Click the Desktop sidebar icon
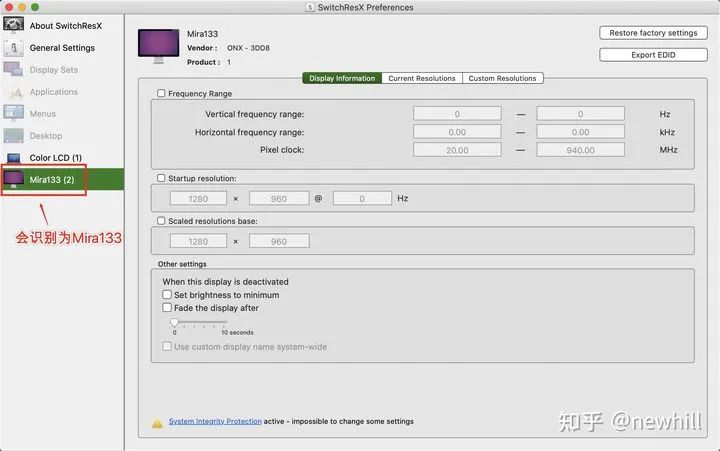This screenshot has height=451, width=720. [x=14, y=136]
